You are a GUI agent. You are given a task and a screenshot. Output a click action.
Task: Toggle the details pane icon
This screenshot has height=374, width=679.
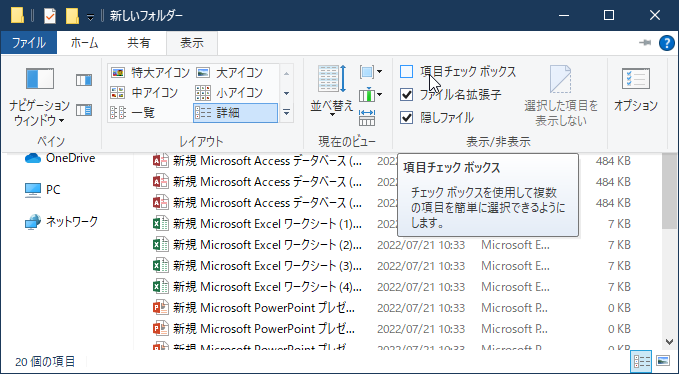84,110
